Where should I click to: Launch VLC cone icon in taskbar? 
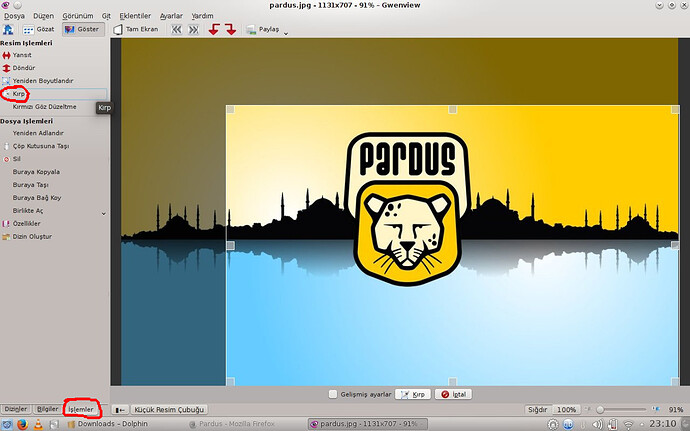pyautogui.click(x=38, y=424)
